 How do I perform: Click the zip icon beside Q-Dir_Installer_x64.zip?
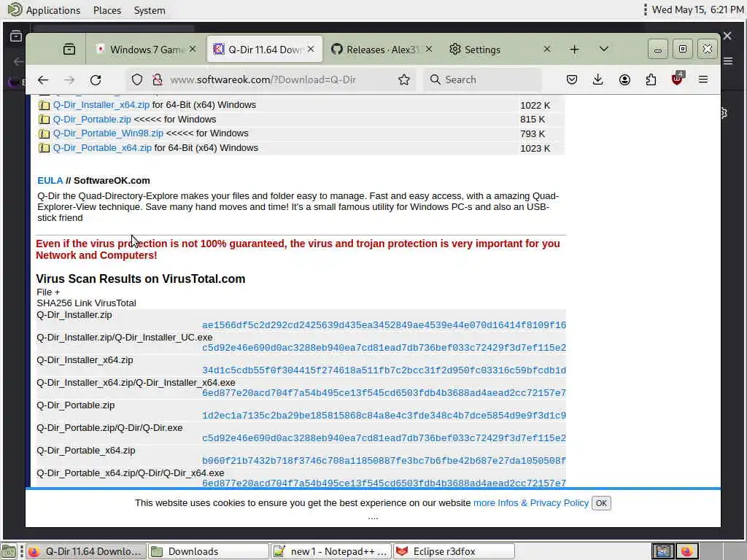click(44, 105)
